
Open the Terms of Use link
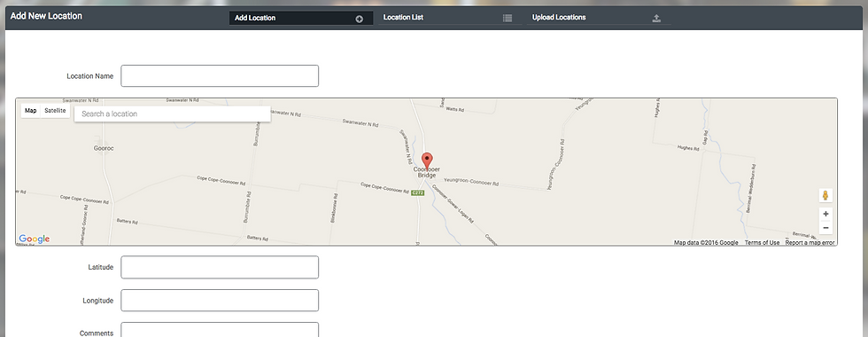[x=762, y=243]
